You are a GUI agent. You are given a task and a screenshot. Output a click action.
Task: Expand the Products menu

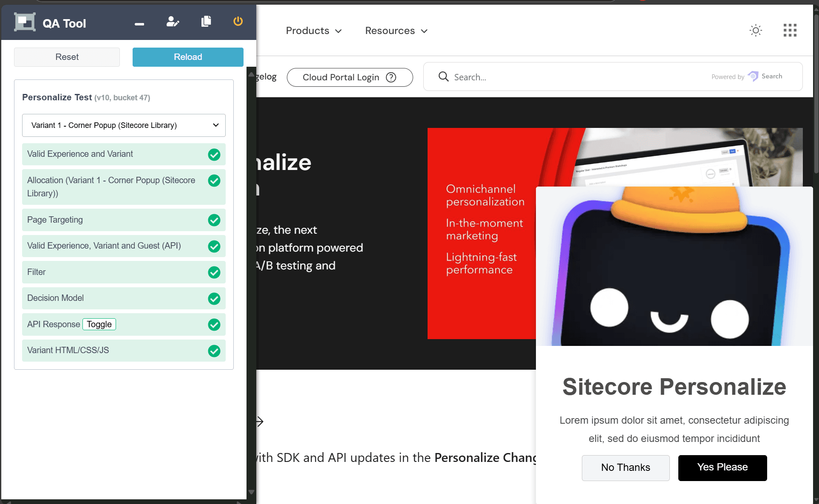[314, 31]
